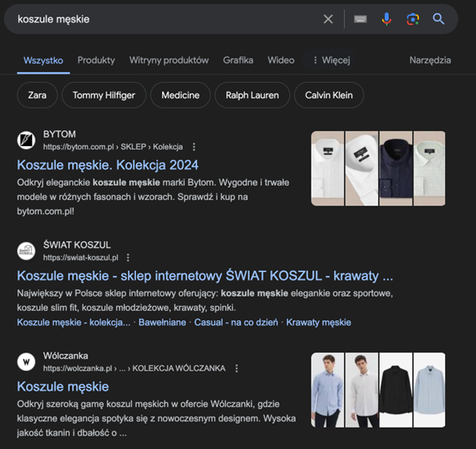The height and width of the screenshot is (449, 476).
Task: Clear the search query with X icon
Action: click(x=328, y=19)
